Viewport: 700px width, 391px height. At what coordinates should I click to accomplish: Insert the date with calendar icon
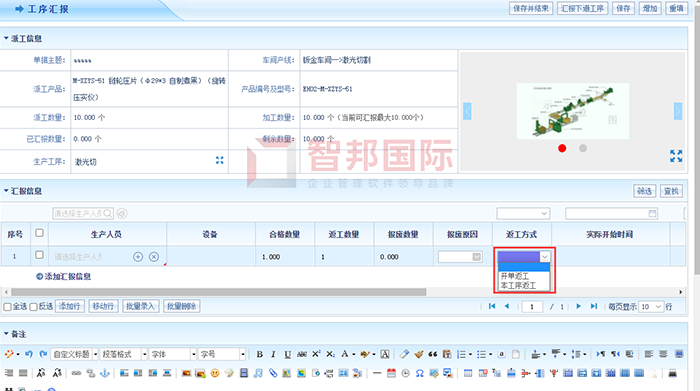click(391, 373)
